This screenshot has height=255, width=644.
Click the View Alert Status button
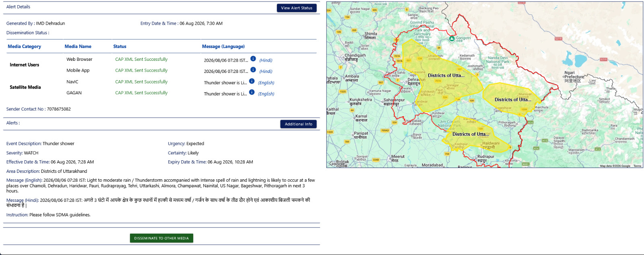(x=297, y=8)
